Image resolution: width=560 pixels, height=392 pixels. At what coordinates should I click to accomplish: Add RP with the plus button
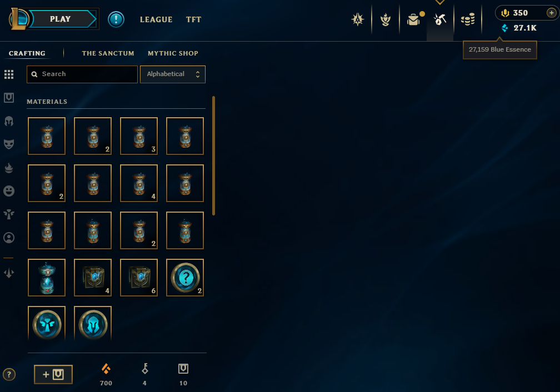[552, 13]
